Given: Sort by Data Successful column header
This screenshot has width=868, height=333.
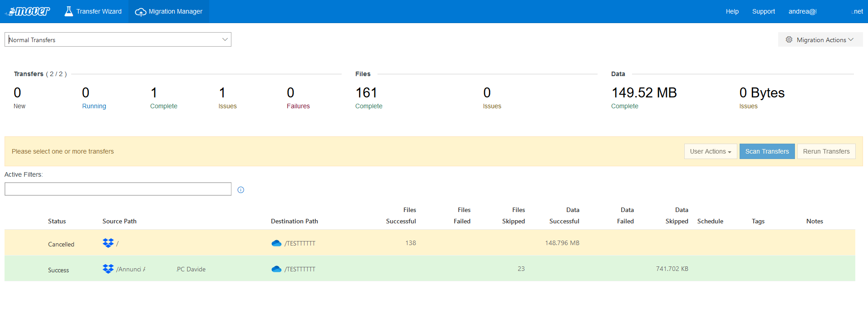Looking at the screenshot, I should tap(564, 216).
